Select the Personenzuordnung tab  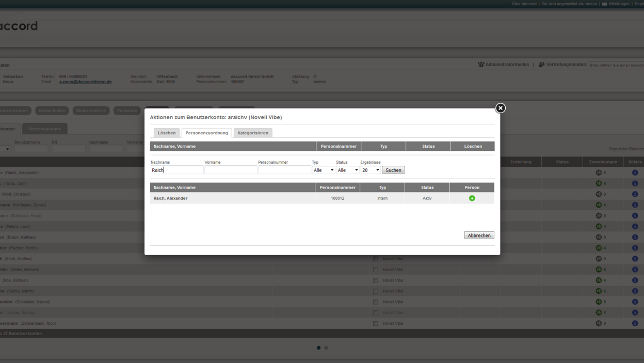(x=206, y=133)
